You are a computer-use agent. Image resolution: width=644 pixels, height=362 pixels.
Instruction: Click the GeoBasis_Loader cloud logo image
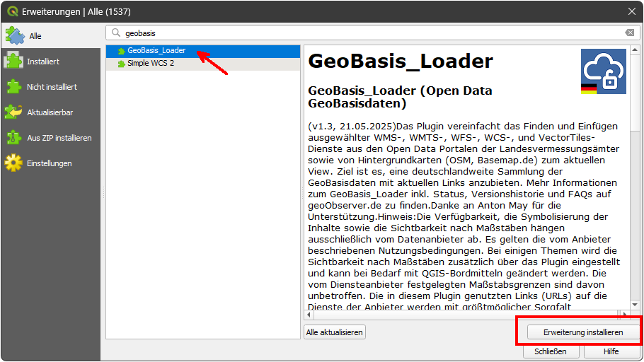pos(604,71)
